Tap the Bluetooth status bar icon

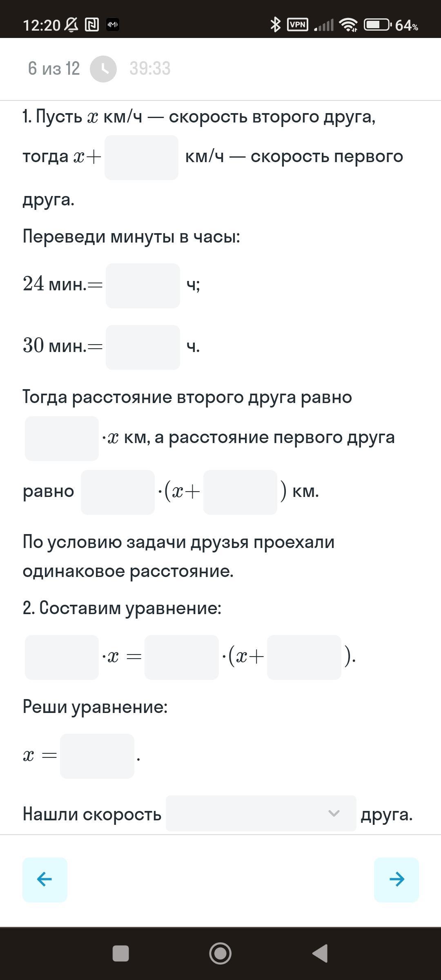coord(276,25)
